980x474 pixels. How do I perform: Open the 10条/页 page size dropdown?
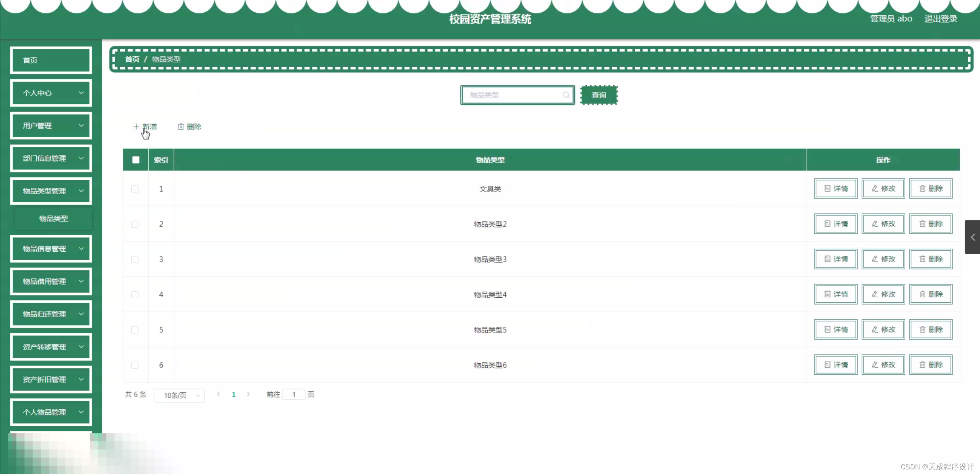[179, 395]
